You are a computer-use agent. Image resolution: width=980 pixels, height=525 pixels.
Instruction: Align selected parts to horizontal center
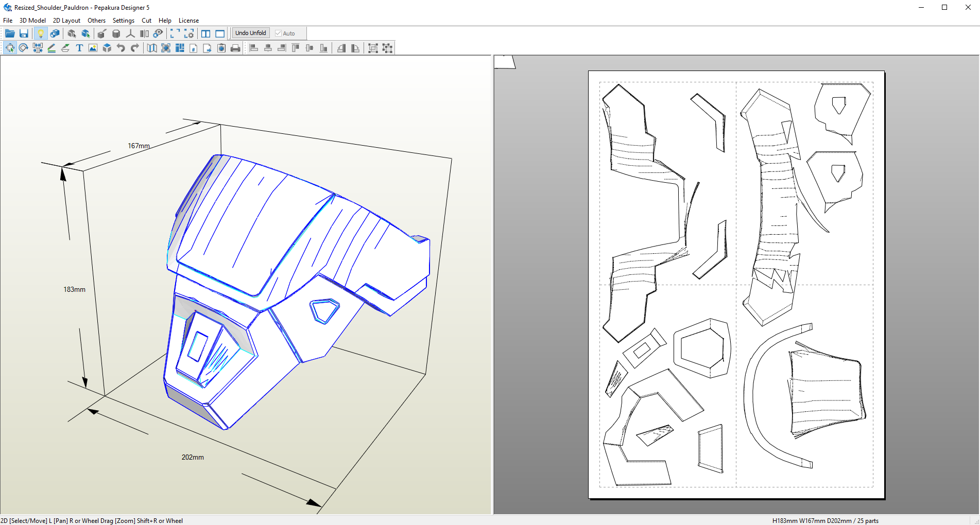pyautogui.click(x=268, y=48)
